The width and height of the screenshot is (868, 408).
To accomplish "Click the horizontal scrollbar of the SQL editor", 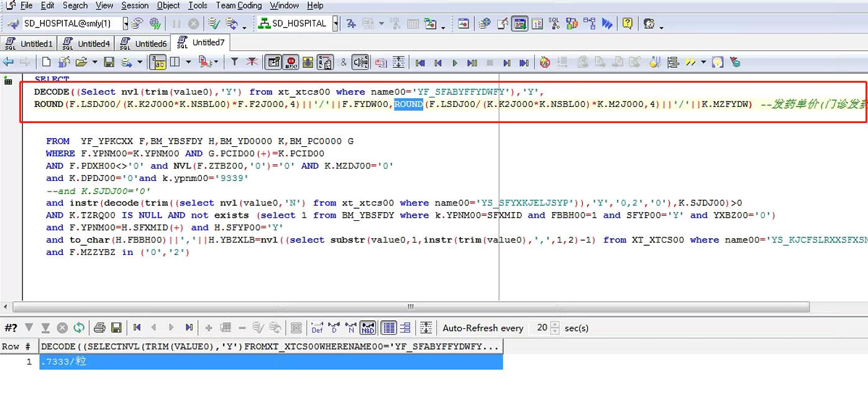I will pos(410,307).
